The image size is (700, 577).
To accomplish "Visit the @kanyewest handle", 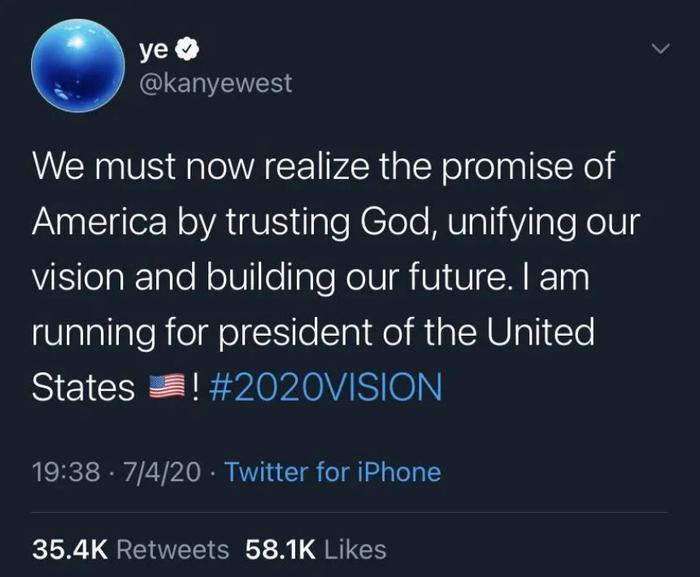I will [216, 84].
